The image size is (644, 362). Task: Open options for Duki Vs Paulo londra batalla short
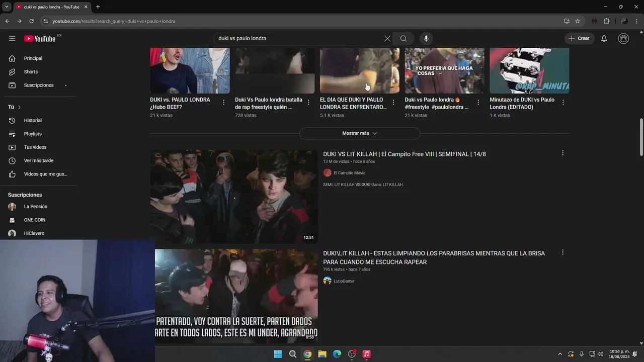coord(308,102)
